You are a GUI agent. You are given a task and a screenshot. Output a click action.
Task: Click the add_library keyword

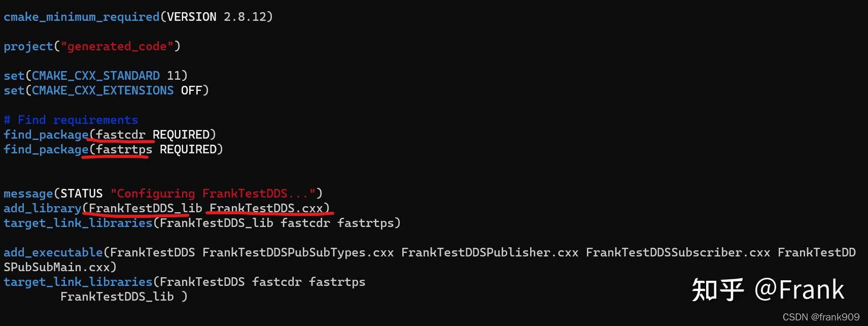[42, 208]
